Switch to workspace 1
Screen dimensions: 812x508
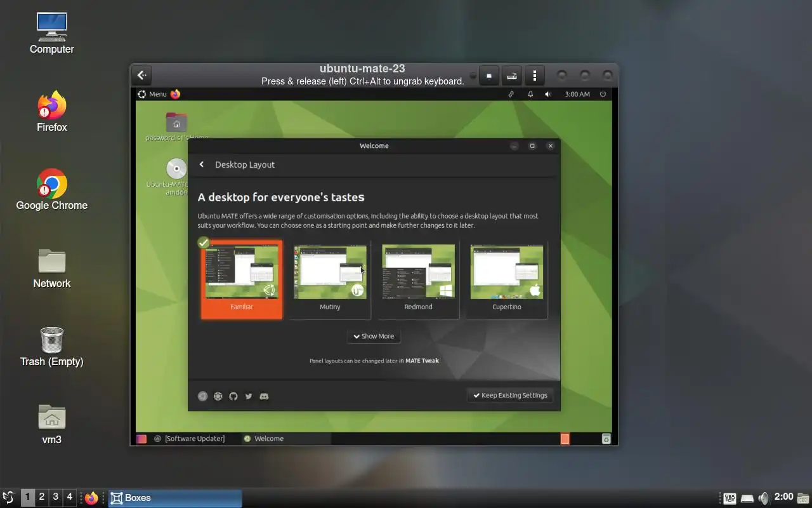click(x=28, y=497)
